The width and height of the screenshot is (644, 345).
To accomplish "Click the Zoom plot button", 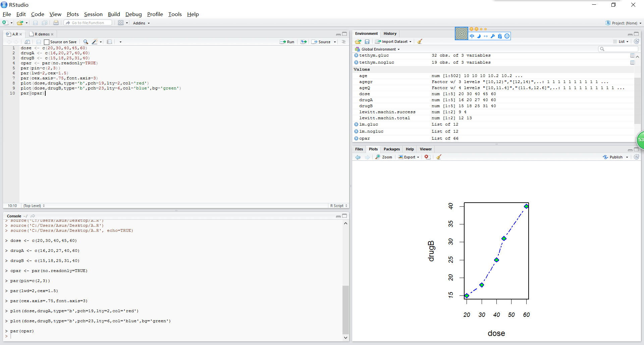I will 384,157.
